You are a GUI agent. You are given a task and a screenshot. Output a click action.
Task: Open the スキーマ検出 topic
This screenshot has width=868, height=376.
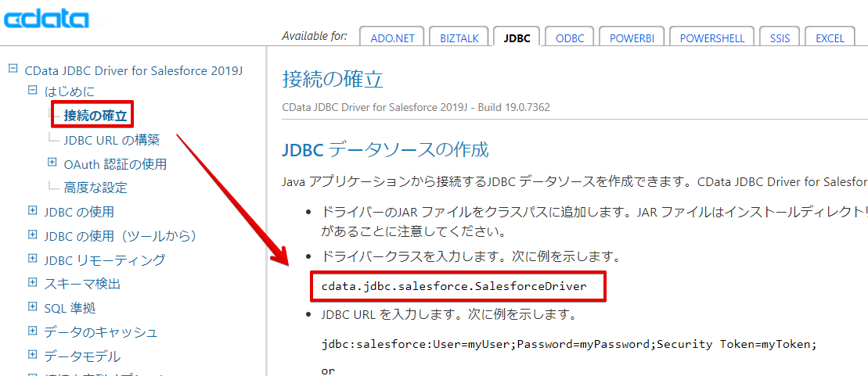coord(82,285)
